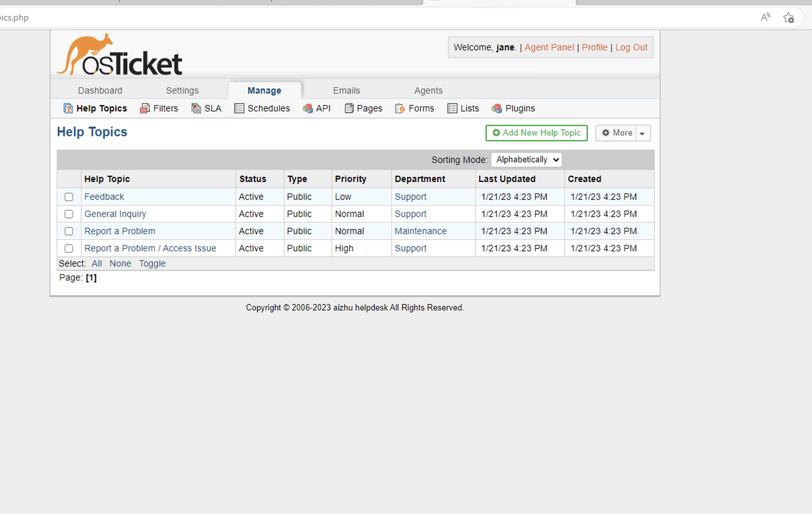Click the SLA page icon
This screenshot has height=514, width=812.
[196, 108]
